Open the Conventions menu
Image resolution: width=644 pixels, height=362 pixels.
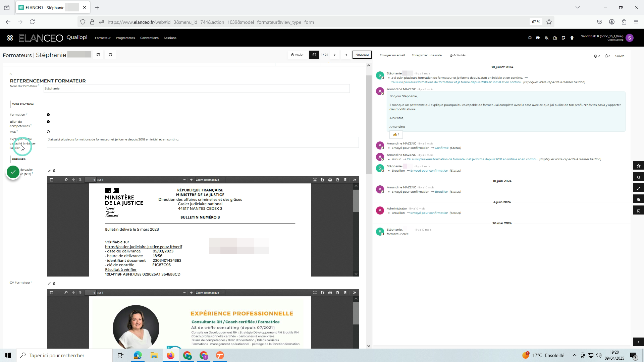point(149,38)
